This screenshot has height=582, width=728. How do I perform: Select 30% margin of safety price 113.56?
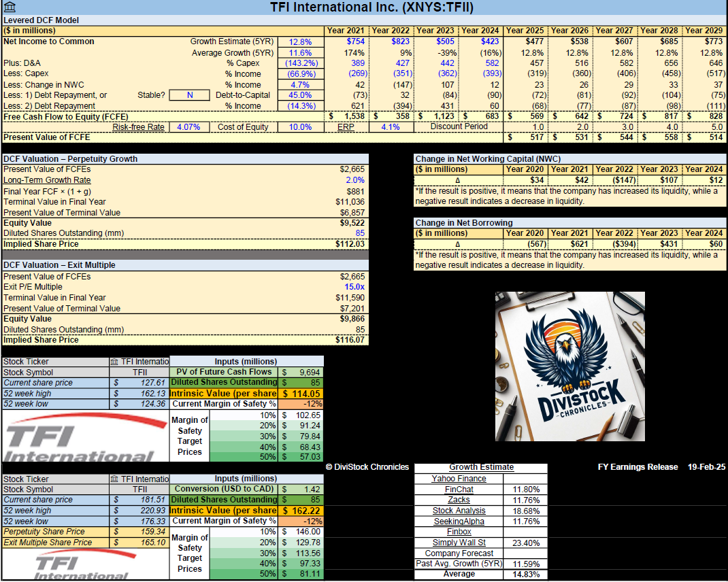coord(301,553)
